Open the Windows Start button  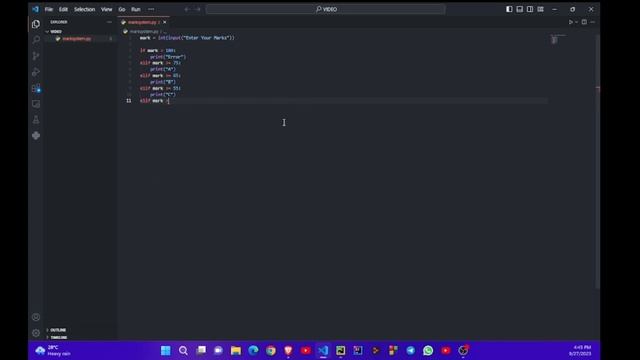pyautogui.click(x=165, y=351)
